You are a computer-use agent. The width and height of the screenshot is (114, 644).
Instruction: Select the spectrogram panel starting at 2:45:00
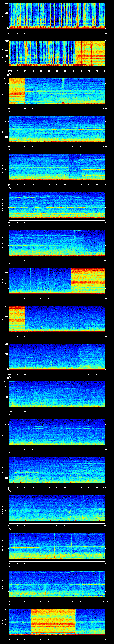(57, 54)
